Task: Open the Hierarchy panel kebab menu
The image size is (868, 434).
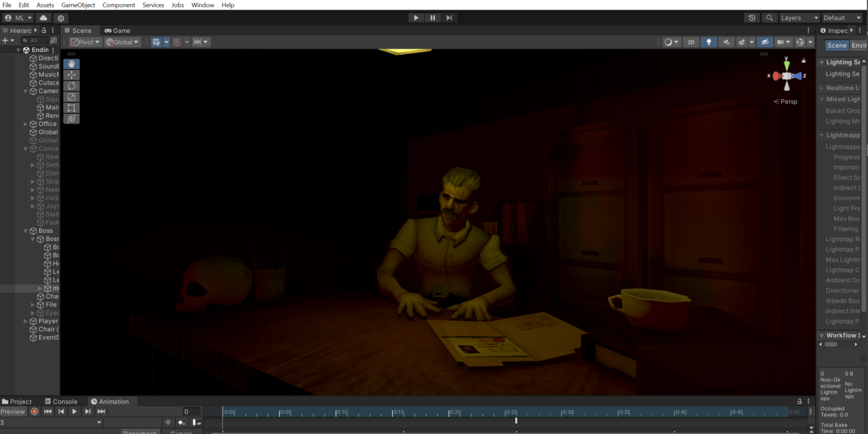Action: [53, 30]
